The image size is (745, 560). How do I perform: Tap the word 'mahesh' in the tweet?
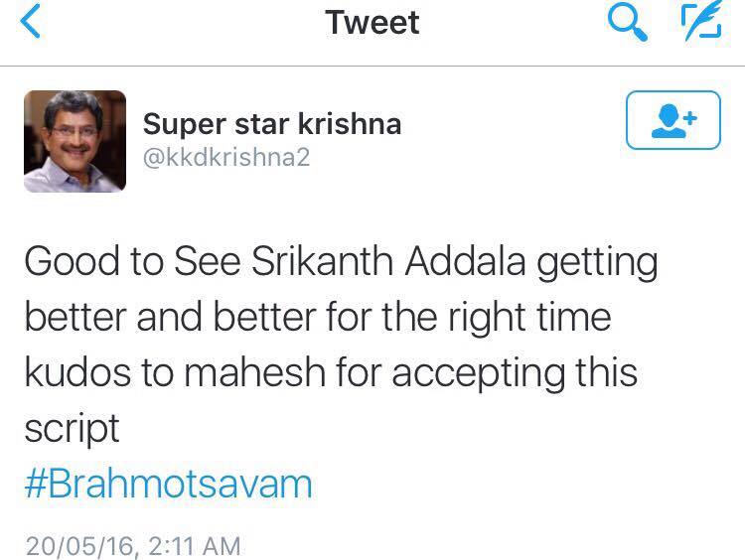tap(252, 373)
